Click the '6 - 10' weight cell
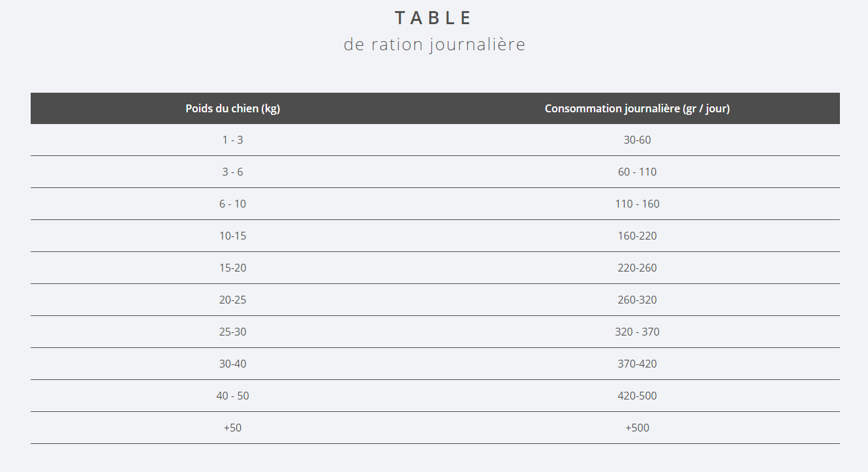 233,204
